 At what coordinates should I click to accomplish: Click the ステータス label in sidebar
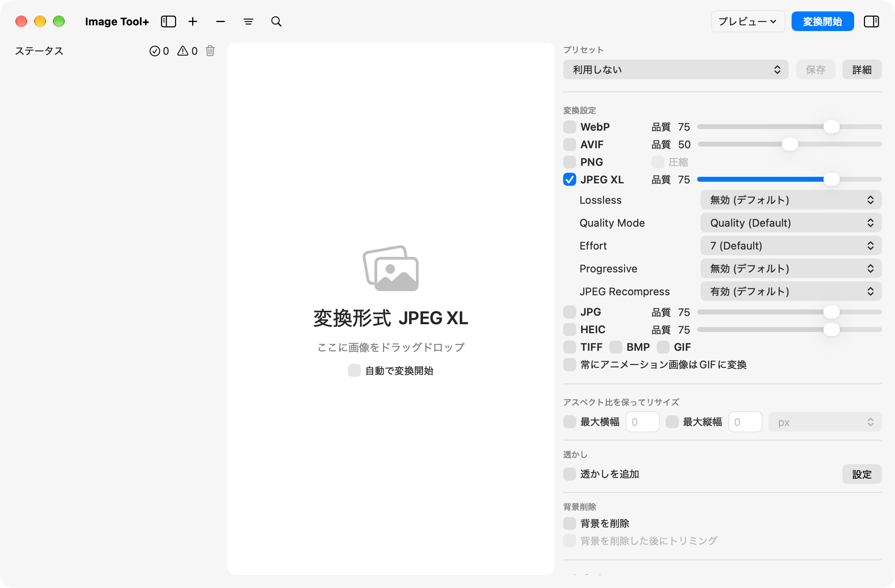(x=39, y=51)
